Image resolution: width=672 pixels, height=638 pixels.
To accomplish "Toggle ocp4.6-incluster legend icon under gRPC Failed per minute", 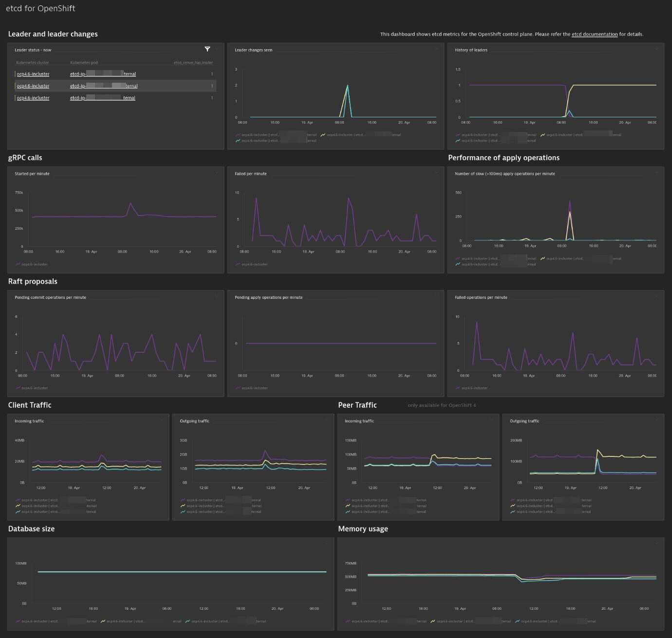I will pyautogui.click(x=238, y=264).
